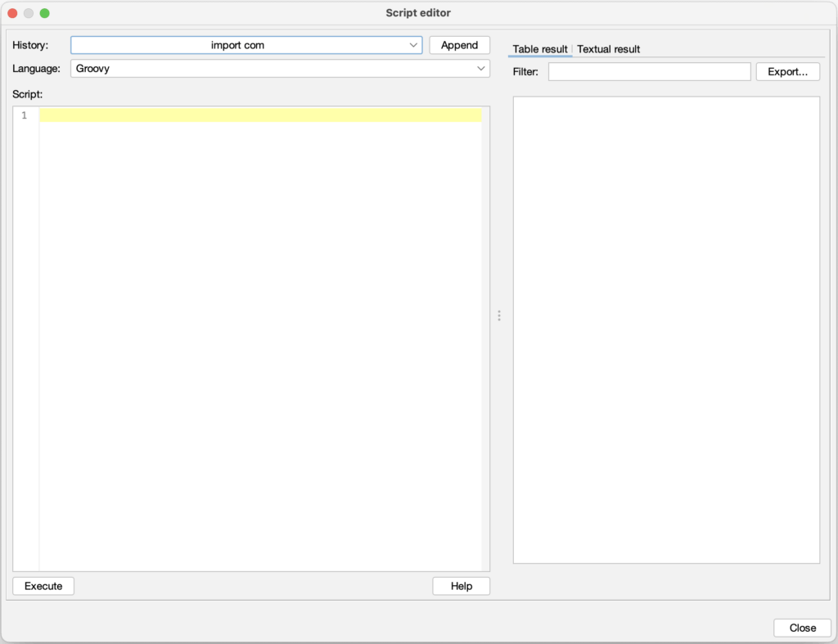Close the Script editor dialog

801,628
